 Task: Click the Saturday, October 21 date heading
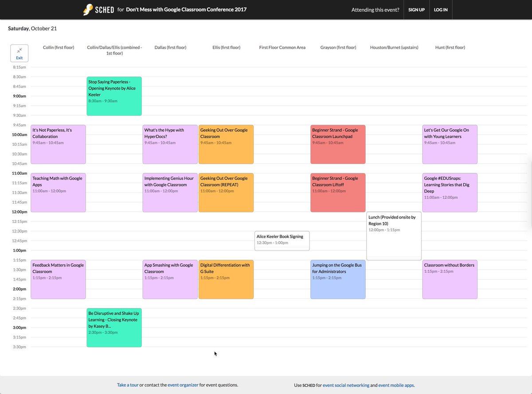click(x=32, y=28)
